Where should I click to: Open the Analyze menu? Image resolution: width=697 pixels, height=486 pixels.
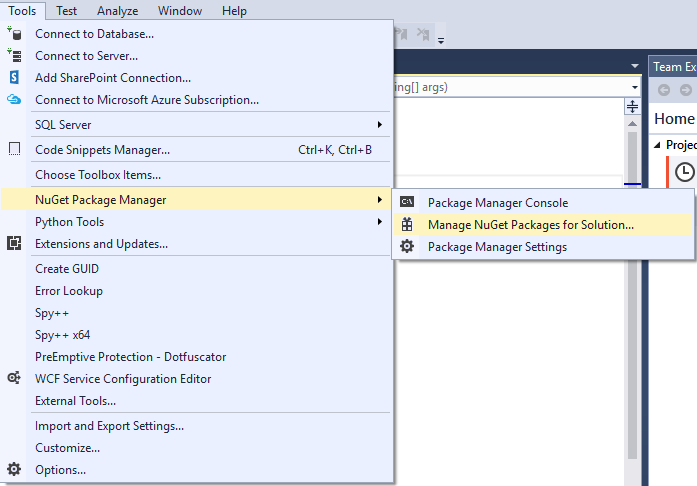pos(117,11)
